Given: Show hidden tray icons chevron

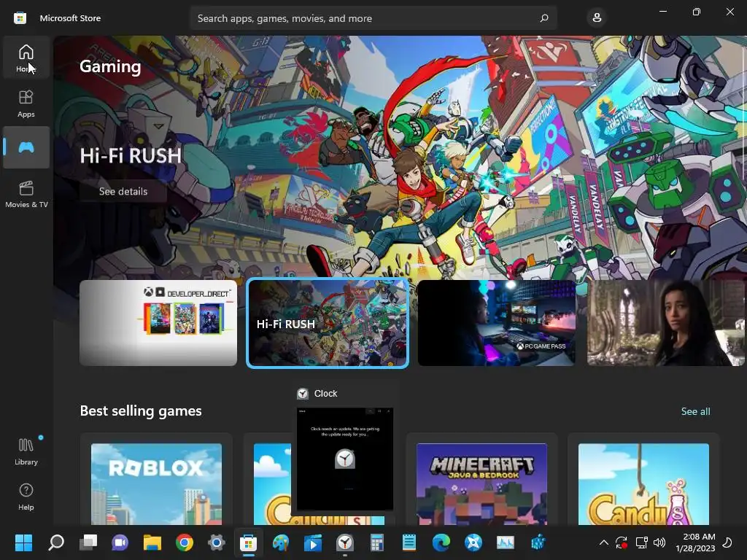Looking at the screenshot, I should click(x=603, y=542).
